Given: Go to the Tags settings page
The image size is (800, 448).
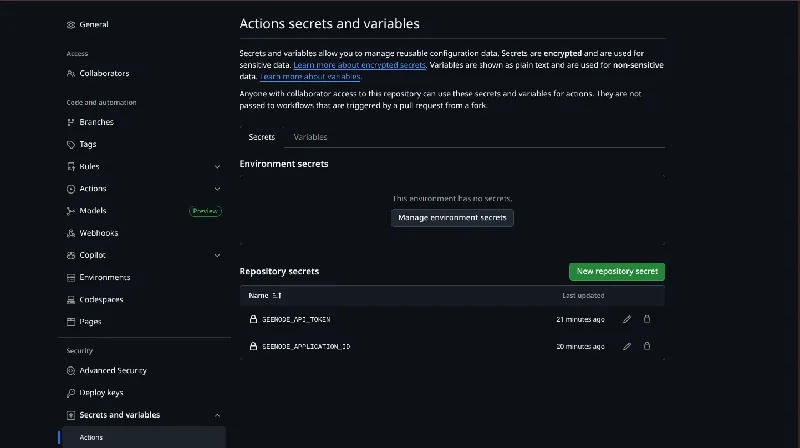Looking at the screenshot, I should (88, 144).
